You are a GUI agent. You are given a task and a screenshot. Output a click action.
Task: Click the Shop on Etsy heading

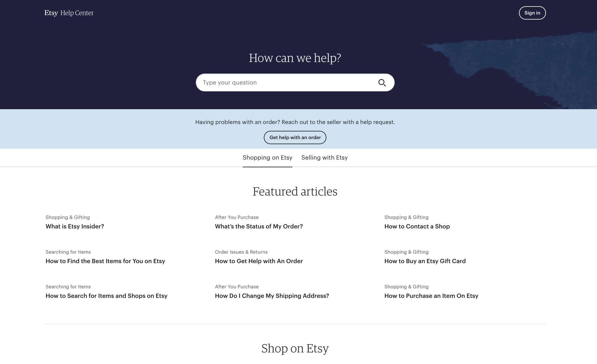point(295,348)
